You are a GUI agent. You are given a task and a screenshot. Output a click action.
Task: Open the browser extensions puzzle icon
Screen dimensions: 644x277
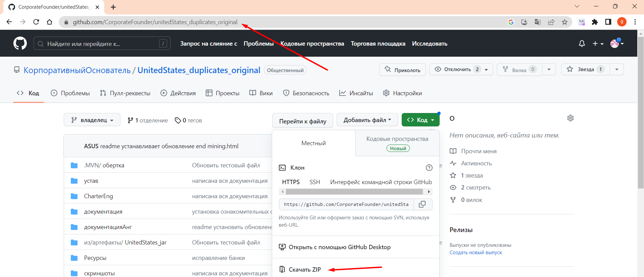[595, 22]
